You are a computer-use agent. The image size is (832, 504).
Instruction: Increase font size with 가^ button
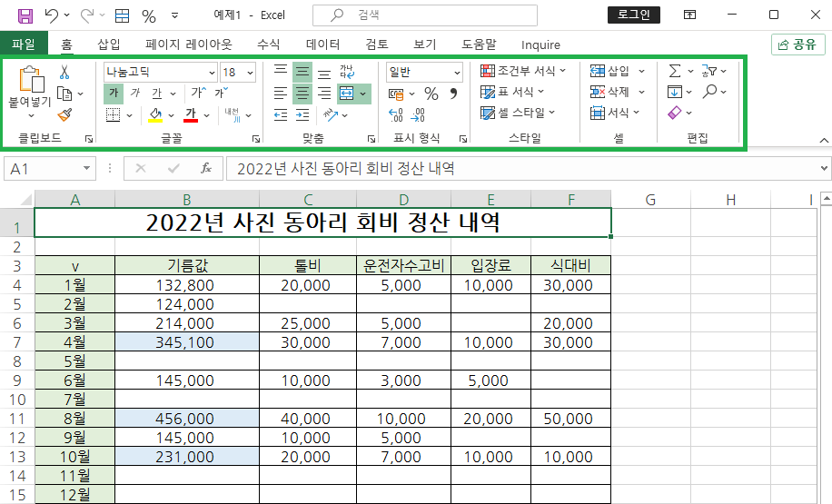pyautogui.click(x=198, y=94)
